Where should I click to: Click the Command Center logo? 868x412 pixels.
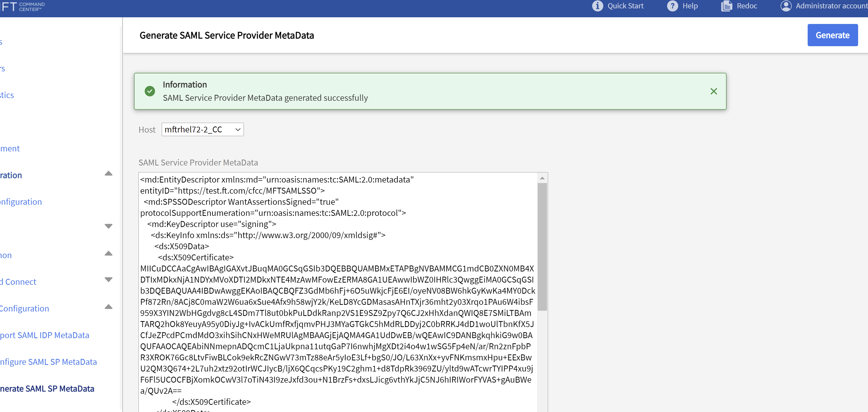[22, 7]
